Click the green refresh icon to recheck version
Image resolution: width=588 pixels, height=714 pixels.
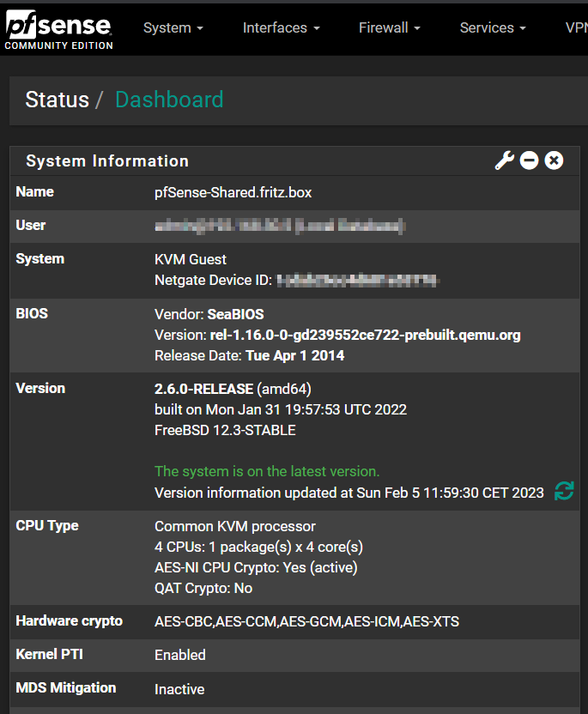[564, 491]
